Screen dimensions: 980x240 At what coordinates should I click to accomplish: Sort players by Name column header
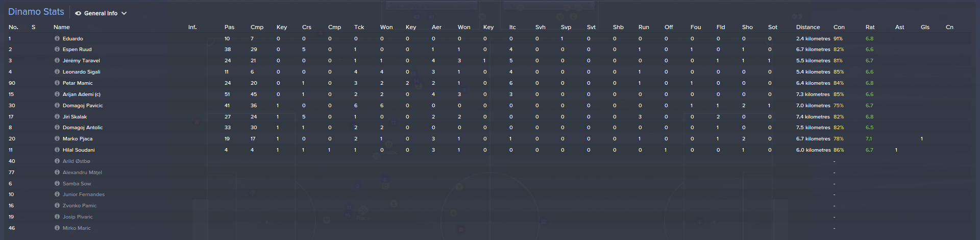pyautogui.click(x=61, y=27)
